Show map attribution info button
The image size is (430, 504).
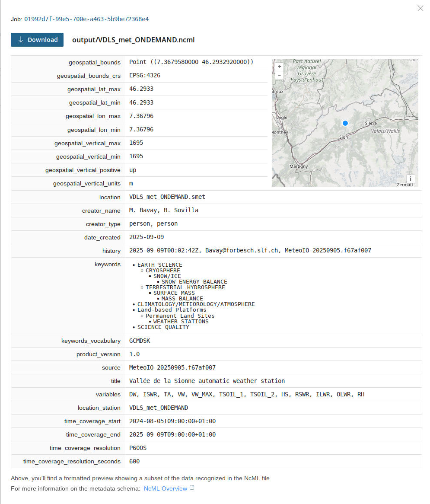tap(410, 179)
